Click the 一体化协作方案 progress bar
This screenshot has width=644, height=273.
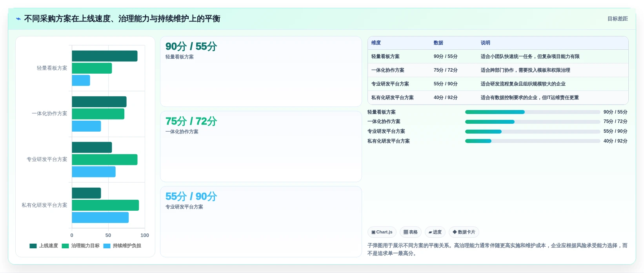click(x=533, y=122)
